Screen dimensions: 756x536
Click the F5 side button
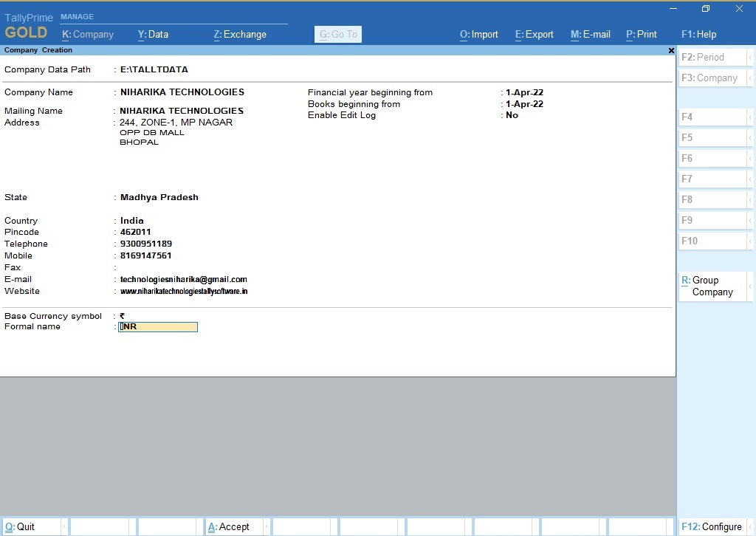[x=712, y=137]
